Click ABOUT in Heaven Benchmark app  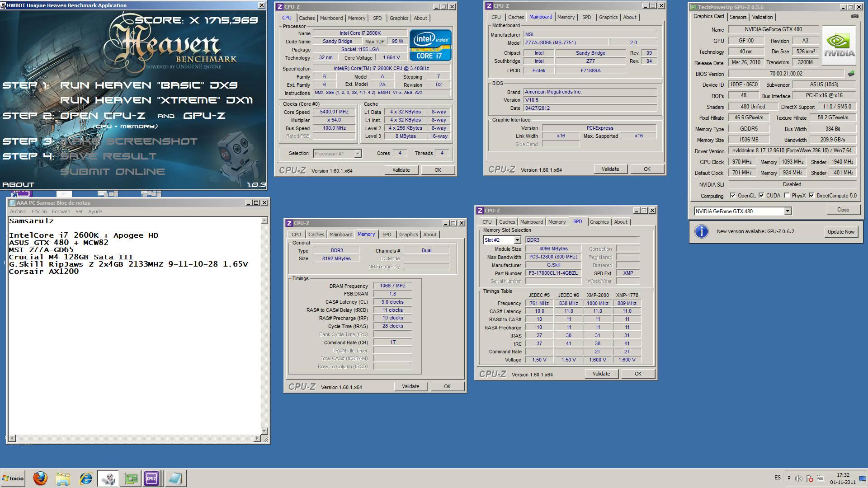click(x=18, y=184)
